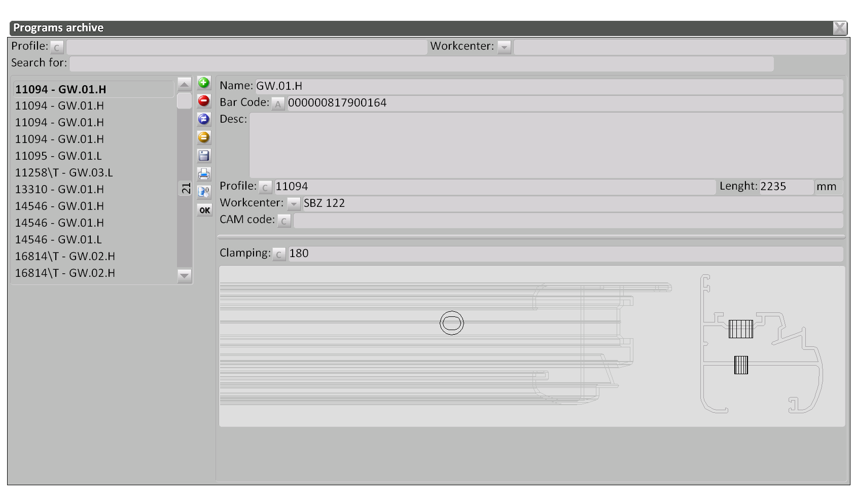Click the A button next to Bar Code
Image resolution: width=854 pixels, height=504 pixels.
click(277, 104)
